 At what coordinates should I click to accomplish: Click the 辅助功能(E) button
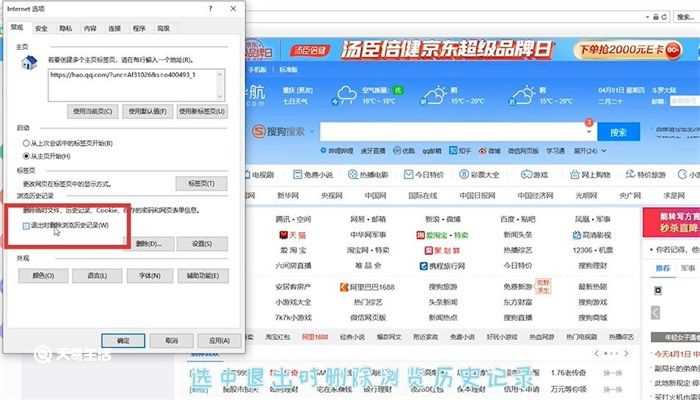(203, 275)
